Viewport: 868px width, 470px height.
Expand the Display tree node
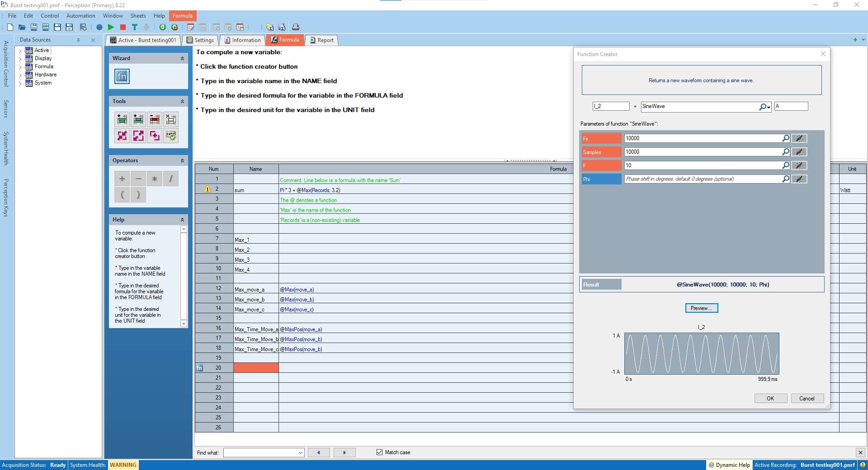(20, 59)
